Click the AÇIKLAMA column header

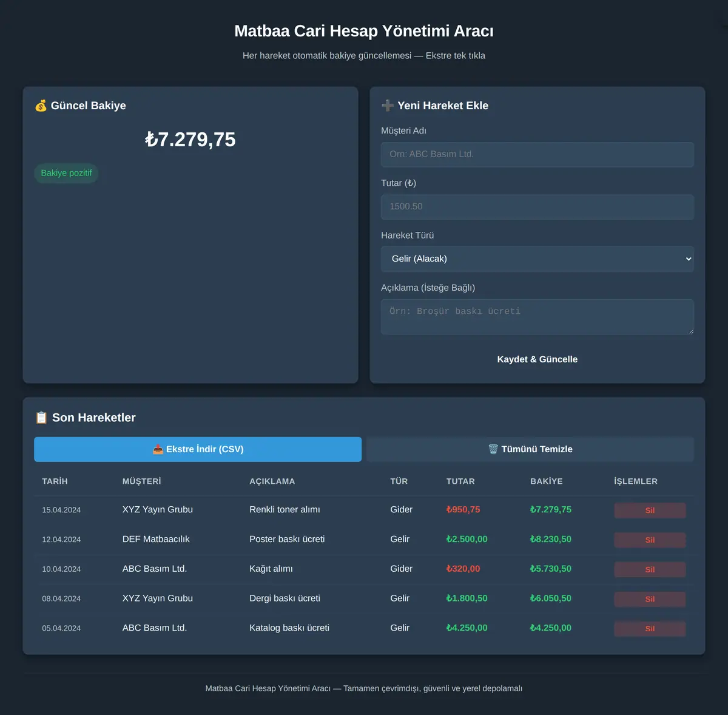[x=272, y=481]
